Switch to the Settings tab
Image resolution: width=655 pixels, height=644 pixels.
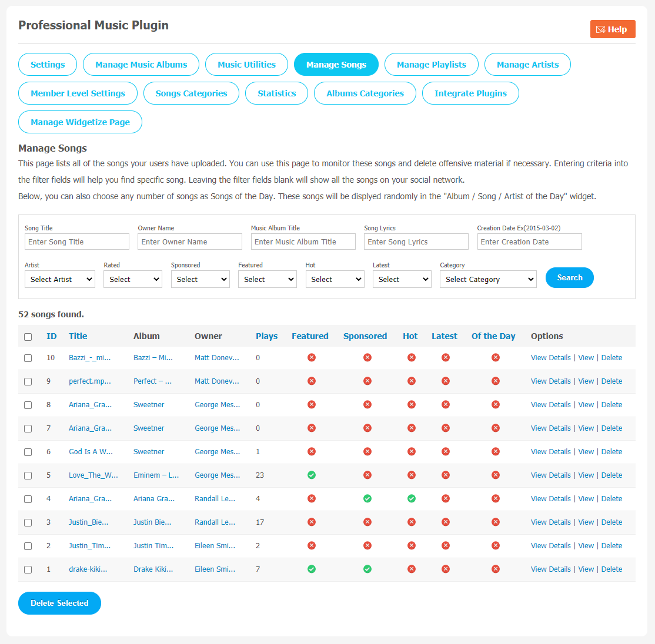[48, 64]
